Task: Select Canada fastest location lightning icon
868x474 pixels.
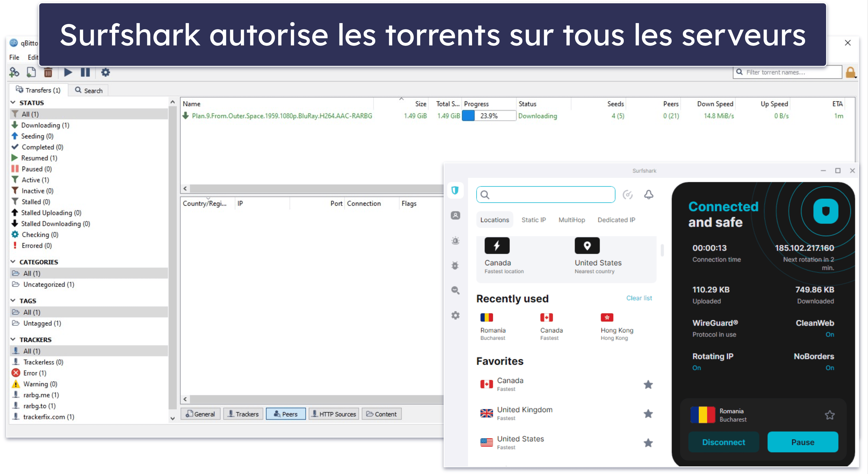Action: [x=497, y=245]
